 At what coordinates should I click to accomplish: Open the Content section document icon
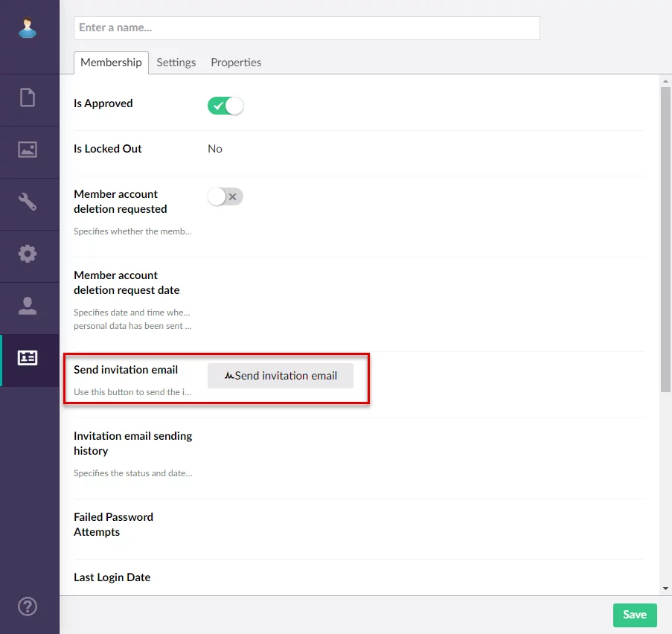click(x=28, y=97)
